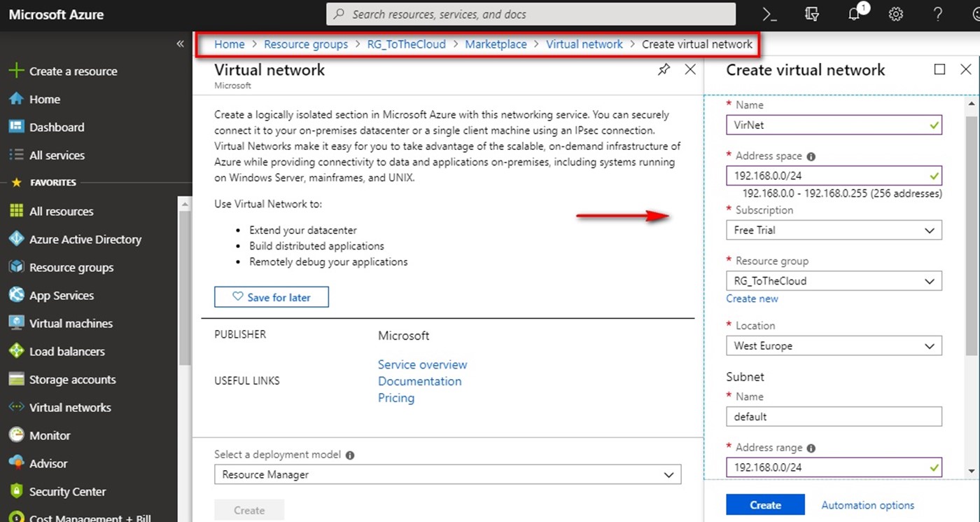Open the Location dropdown showing West Europe
980x522 pixels.
(x=834, y=346)
